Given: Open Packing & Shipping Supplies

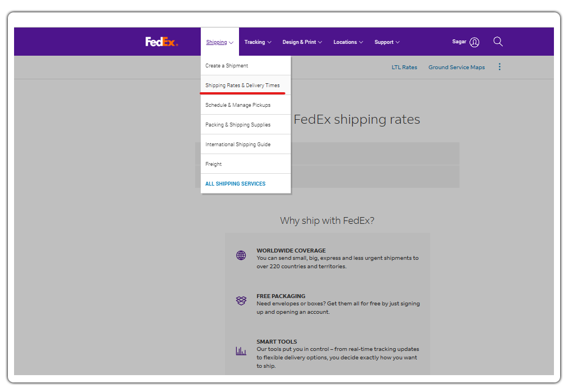Looking at the screenshot, I should tap(246, 125).
